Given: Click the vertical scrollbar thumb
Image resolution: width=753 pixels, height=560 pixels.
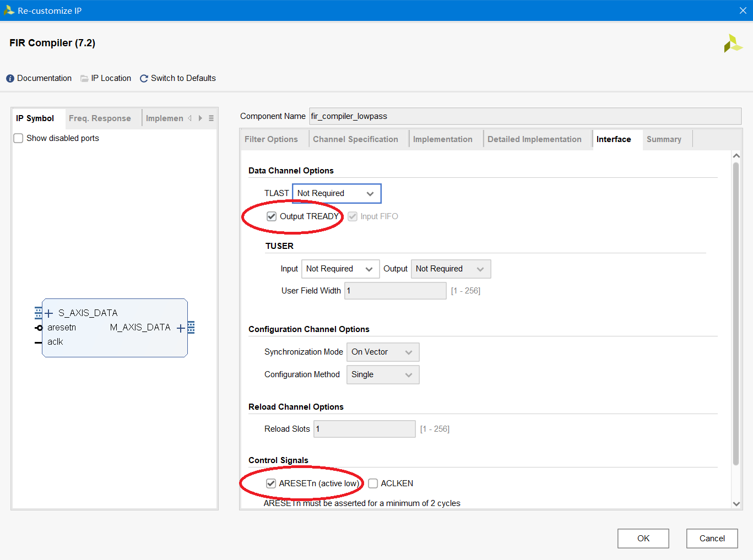Looking at the screenshot, I should tap(736, 314).
